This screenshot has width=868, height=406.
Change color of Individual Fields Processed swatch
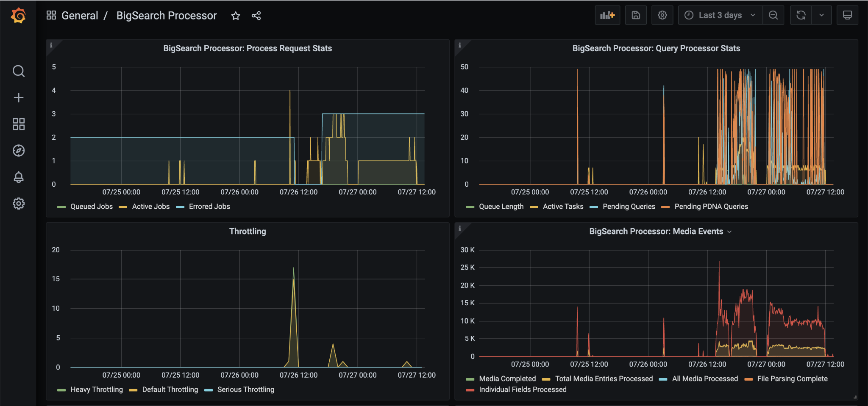click(x=470, y=390)
